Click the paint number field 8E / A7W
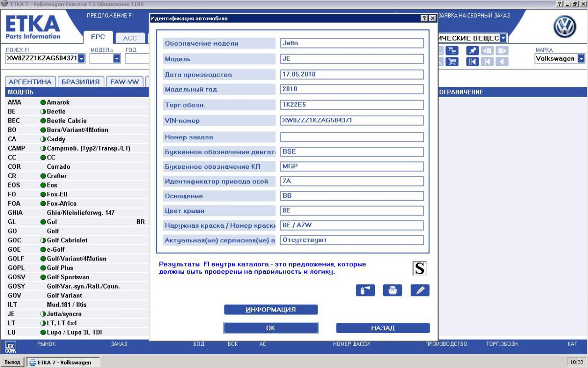Viewport: 588px width, 368px height. (352, 226)
